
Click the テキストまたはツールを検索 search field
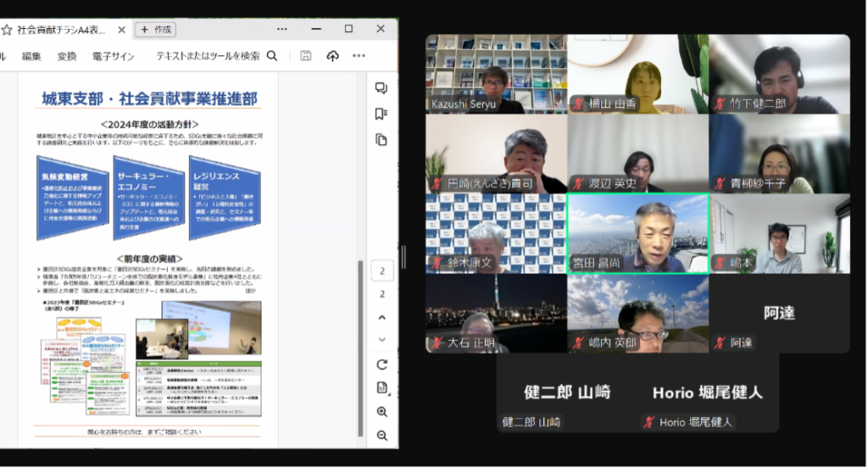click(208, 56)
